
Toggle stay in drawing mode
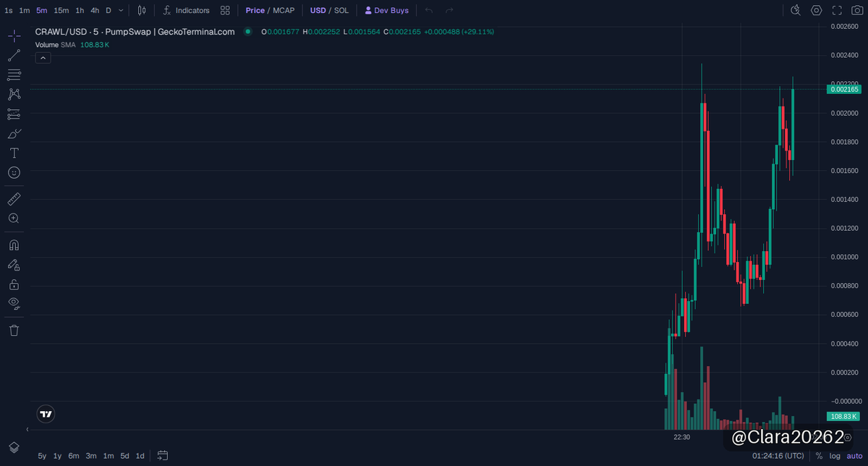[x=14, y=265]
